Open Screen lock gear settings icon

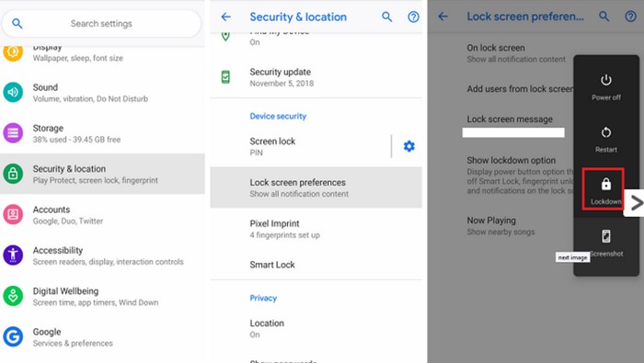click(x=408, y=146)
